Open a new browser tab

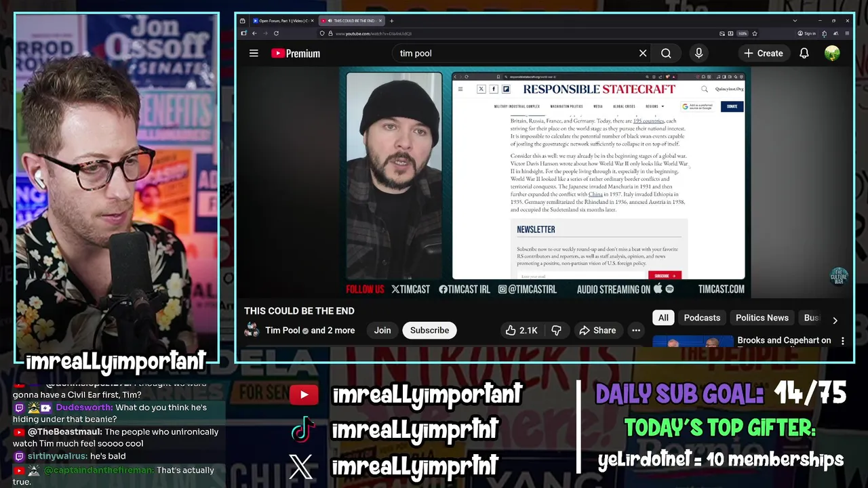tap(391, 20)
